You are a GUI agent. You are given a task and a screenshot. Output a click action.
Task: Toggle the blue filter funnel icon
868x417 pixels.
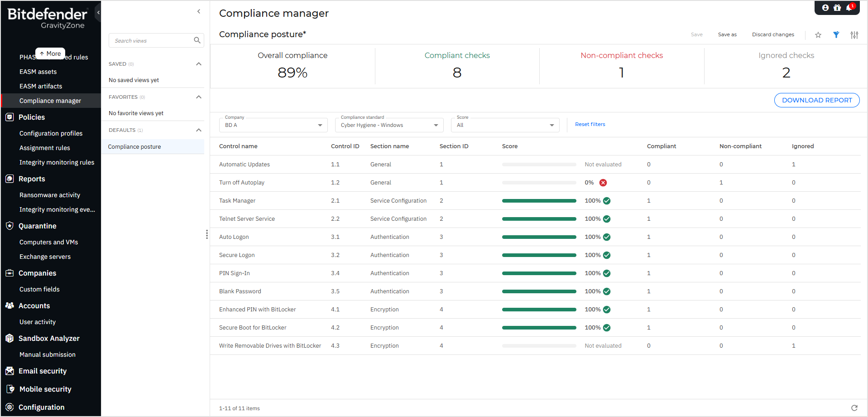(x=836, y=34)
